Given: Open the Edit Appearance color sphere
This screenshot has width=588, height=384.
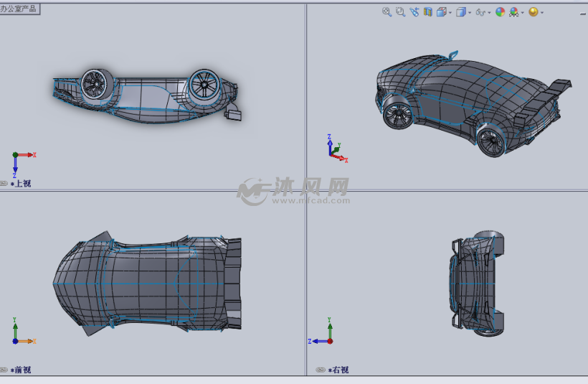Looking at the screenshot, I should (500, 11).
